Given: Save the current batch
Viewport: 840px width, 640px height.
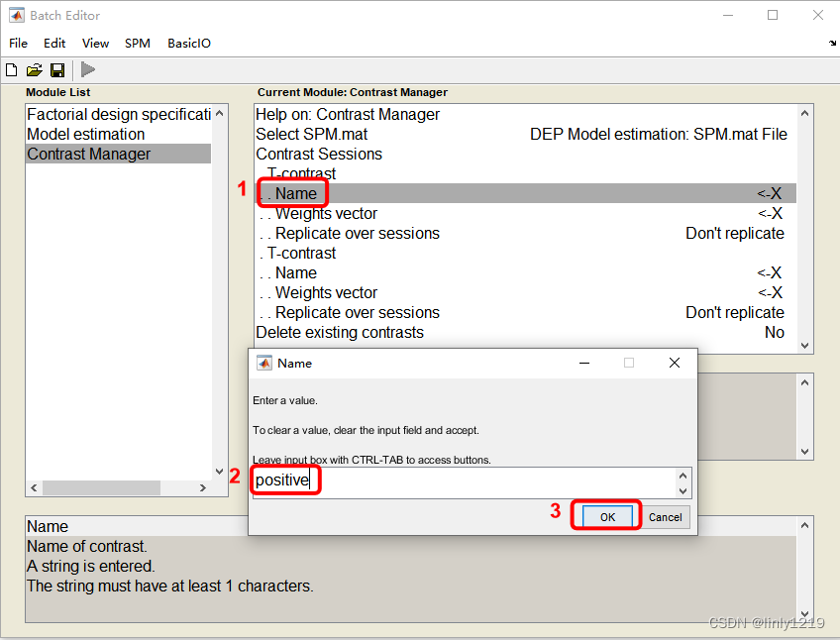Looking at the screenshot, I should [x=56, y=69].
